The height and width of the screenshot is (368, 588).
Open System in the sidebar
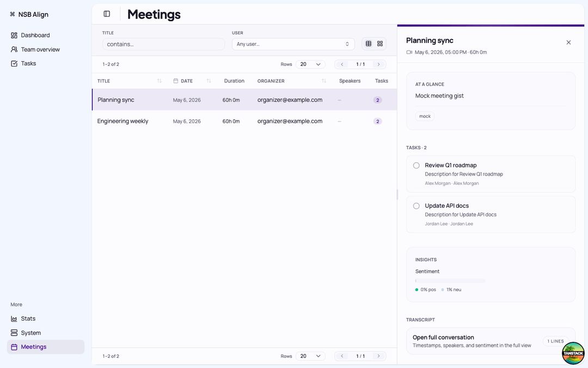[x=46, y=333]
